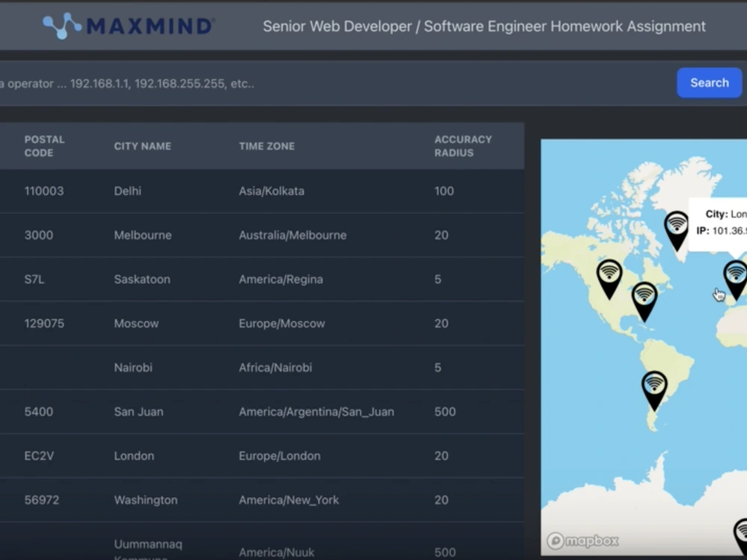
Task: Click accuracy radius 5 in Nairobi row
Action: tap(438, 367)
